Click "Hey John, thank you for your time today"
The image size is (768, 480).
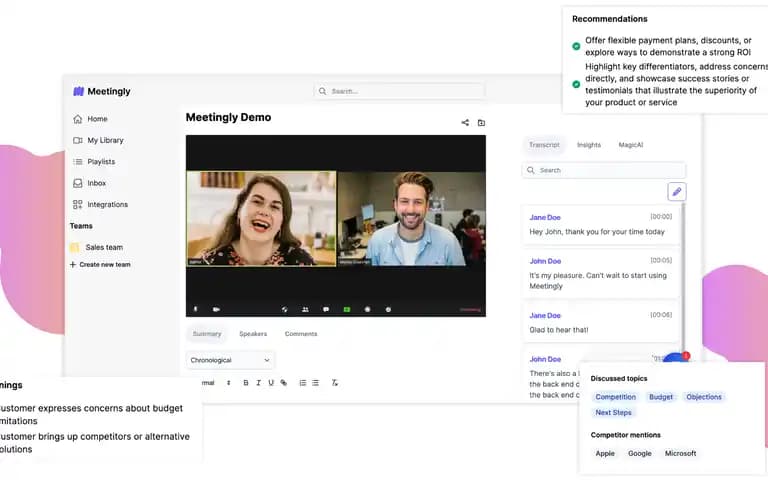(x=597, y=232)
